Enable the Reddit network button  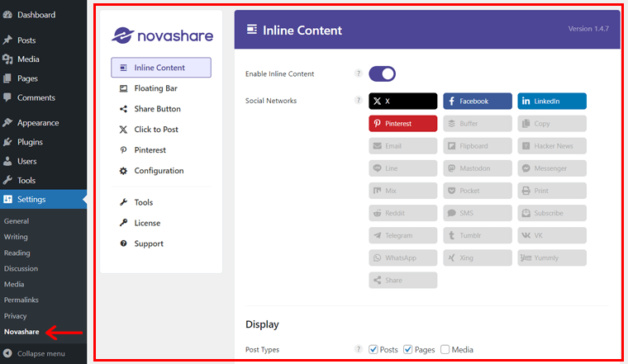(x=403, y=213)
